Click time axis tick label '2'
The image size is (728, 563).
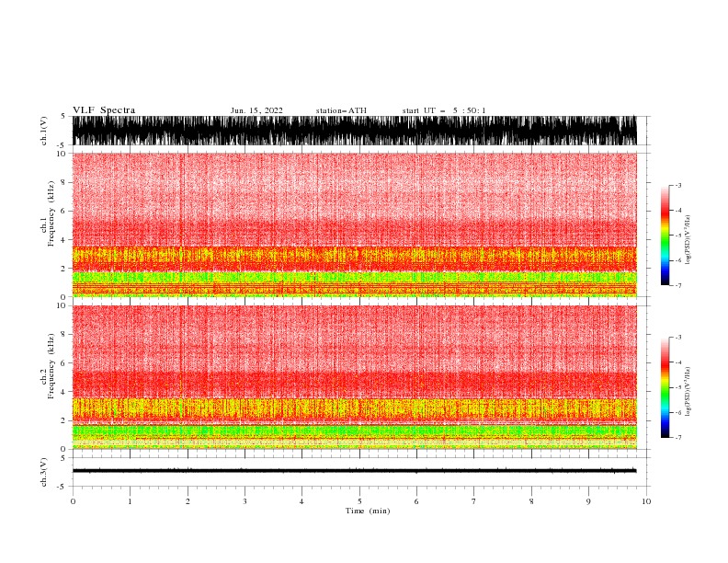pos(188,501)
